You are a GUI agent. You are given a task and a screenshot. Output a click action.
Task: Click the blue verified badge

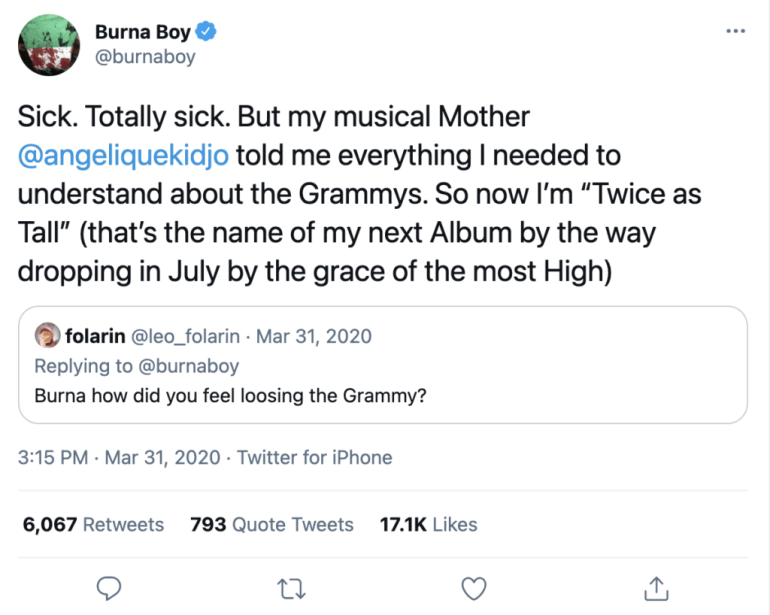point(208,32)
